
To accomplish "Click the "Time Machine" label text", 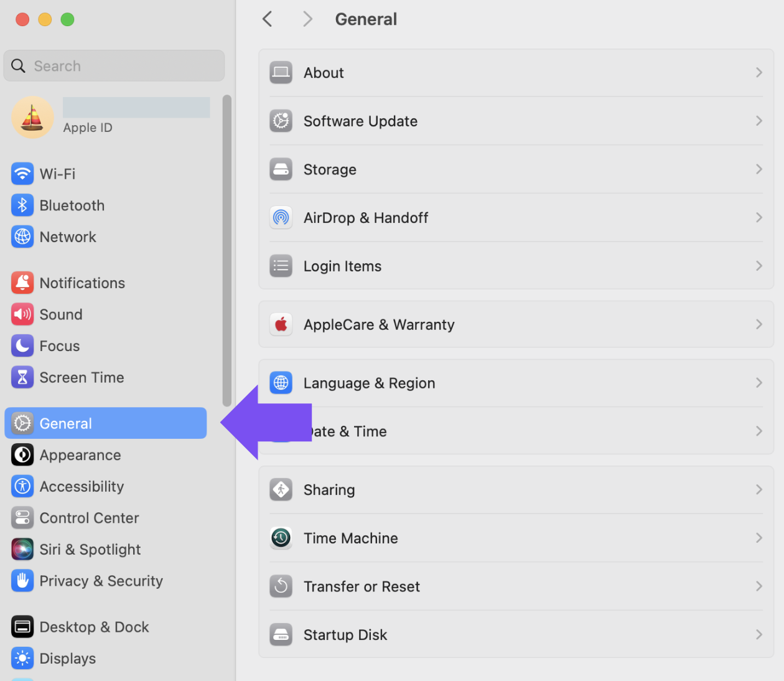I will (x=351, y=538).
